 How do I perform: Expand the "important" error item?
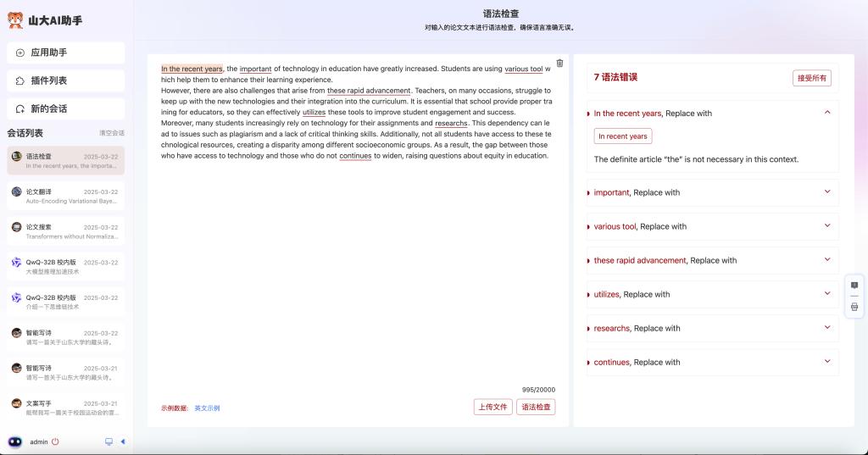[x=827, y=191]
